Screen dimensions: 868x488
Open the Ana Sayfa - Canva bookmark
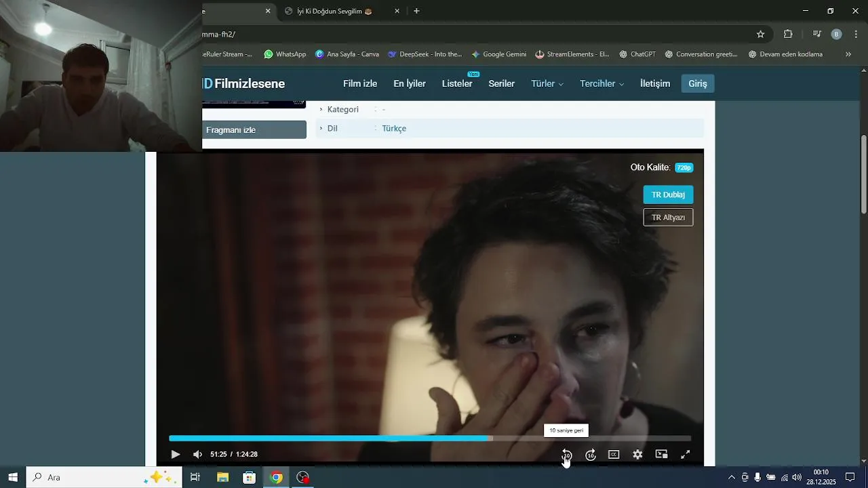coord(347,54)
